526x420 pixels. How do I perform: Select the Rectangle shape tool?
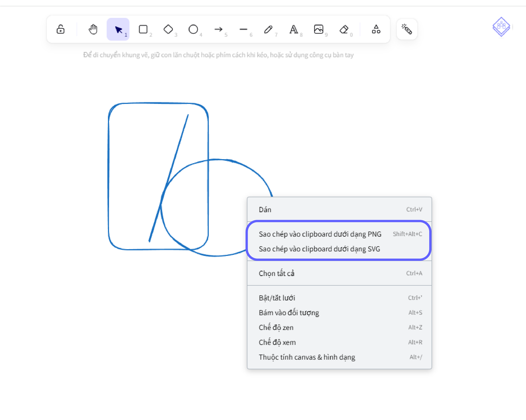[143, 29]
